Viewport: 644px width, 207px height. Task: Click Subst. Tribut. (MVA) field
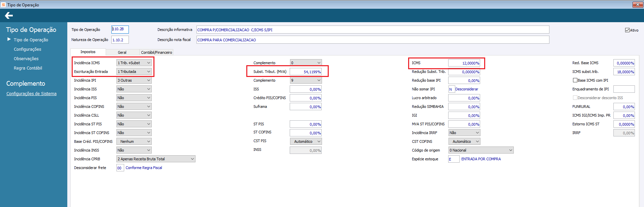coord(306,72)
